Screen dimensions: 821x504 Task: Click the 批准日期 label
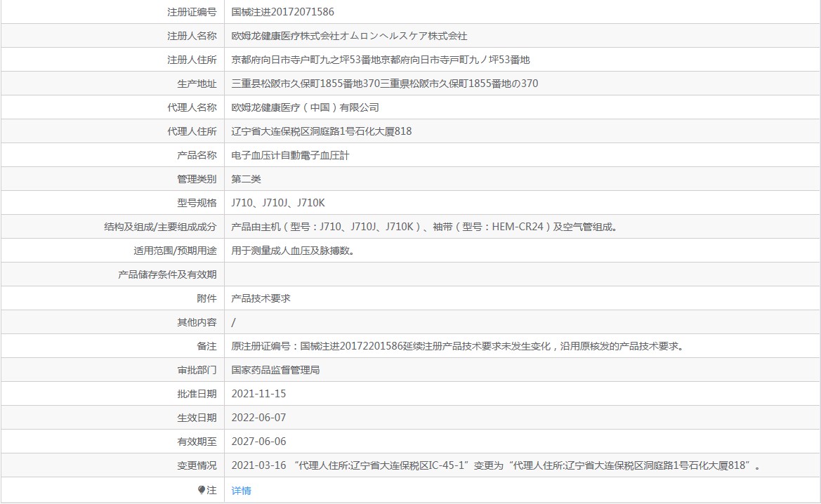click(x=197, y=394)
